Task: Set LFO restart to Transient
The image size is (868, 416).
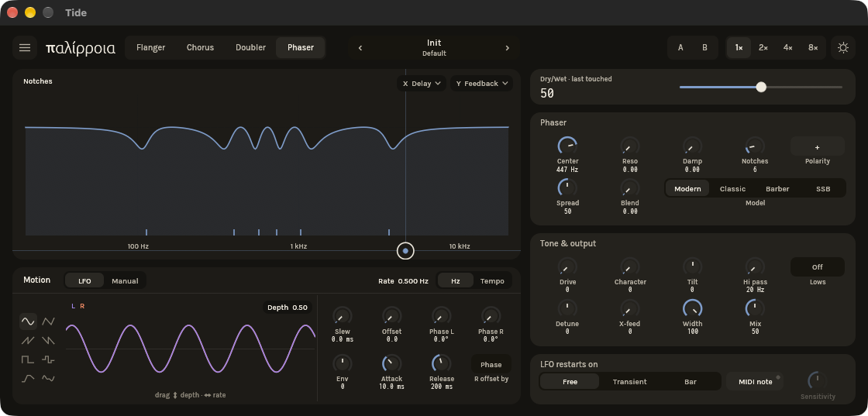Action: [629, 382]
